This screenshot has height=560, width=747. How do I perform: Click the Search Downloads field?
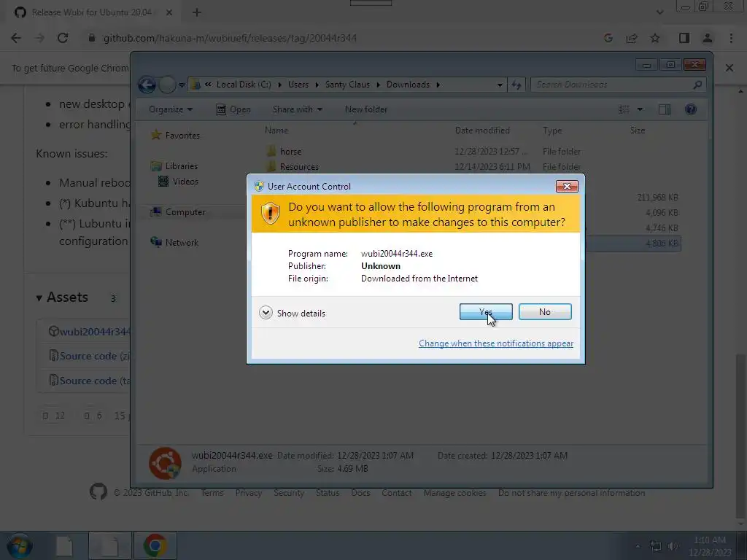point(617,85)
